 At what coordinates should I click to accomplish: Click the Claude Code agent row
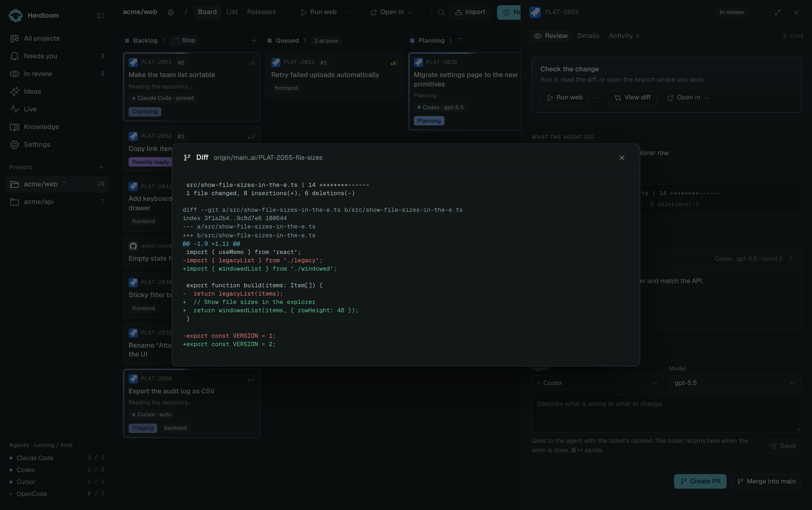[x=57, y=458]
